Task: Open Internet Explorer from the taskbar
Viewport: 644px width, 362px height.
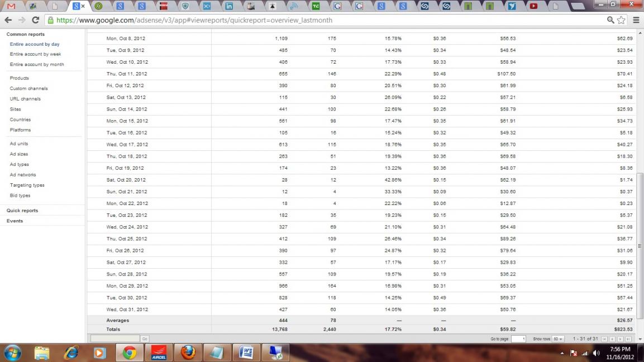Action: 71,353
